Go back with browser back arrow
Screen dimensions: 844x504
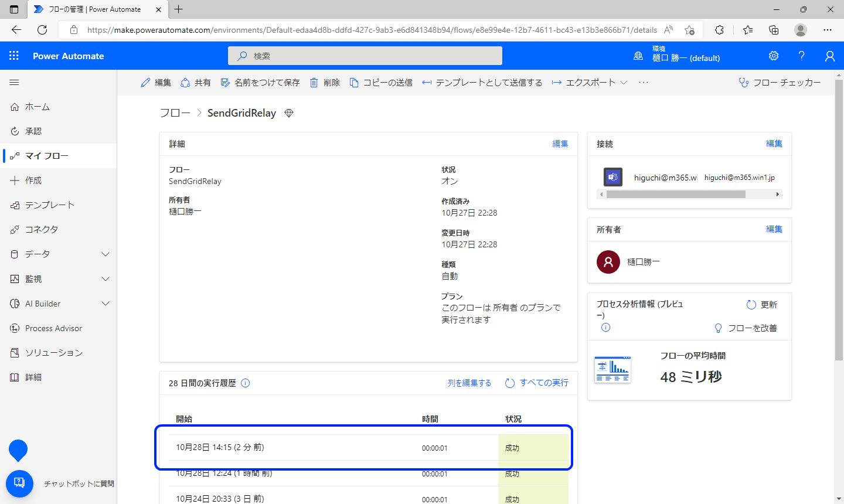[x=16, y=30]
